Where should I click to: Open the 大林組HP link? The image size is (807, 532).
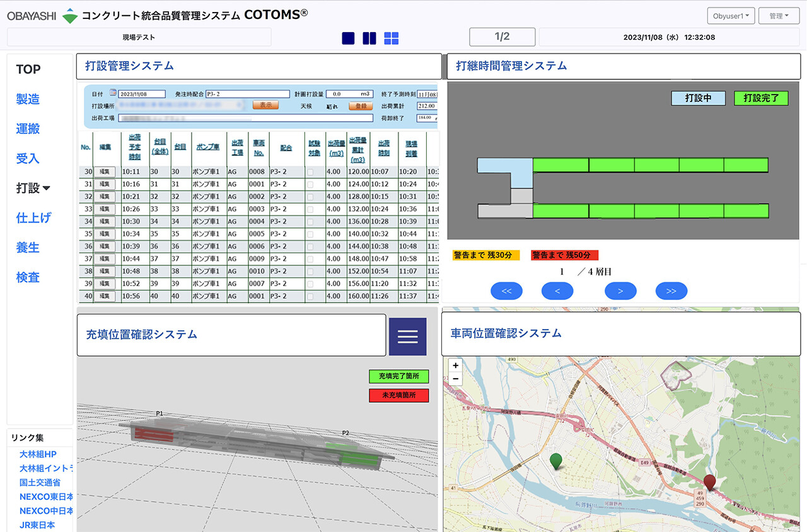[38, 454]
